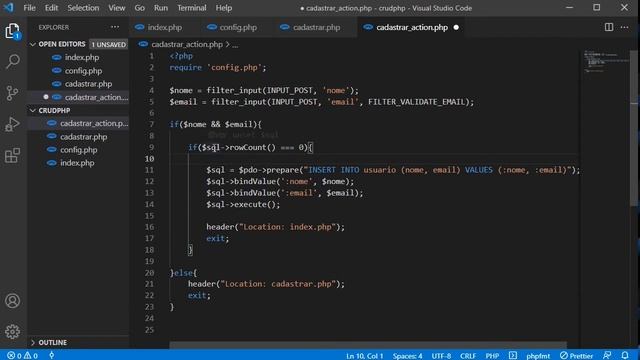
Task: Click the phpfmt status item
Action: [x=538, y=356]
